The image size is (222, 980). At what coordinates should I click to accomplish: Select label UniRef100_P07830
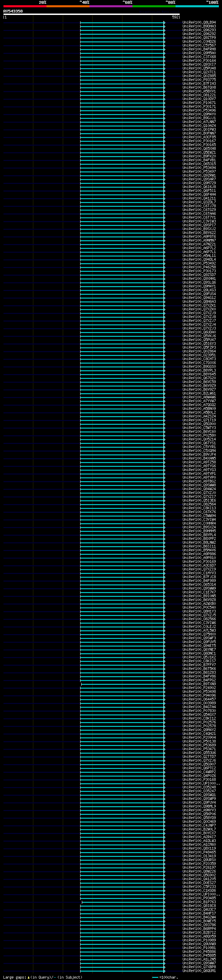coord(199,710)
